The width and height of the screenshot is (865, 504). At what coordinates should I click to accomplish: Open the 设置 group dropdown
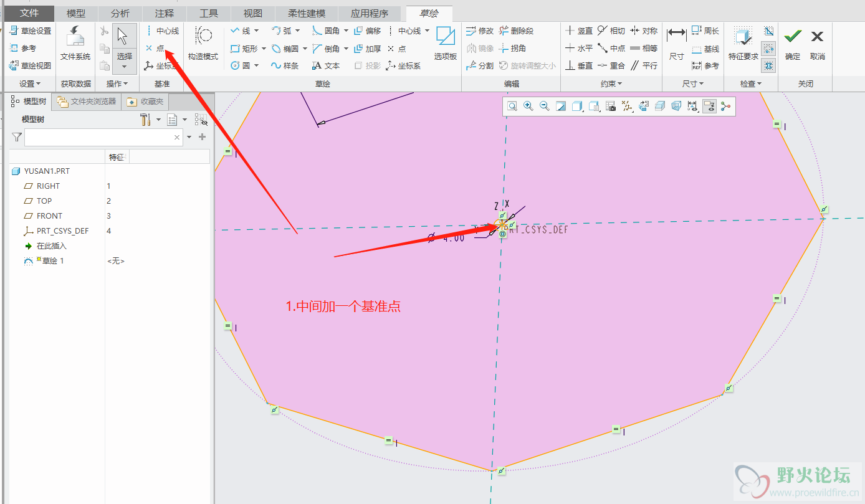click(x=29, y=83)
